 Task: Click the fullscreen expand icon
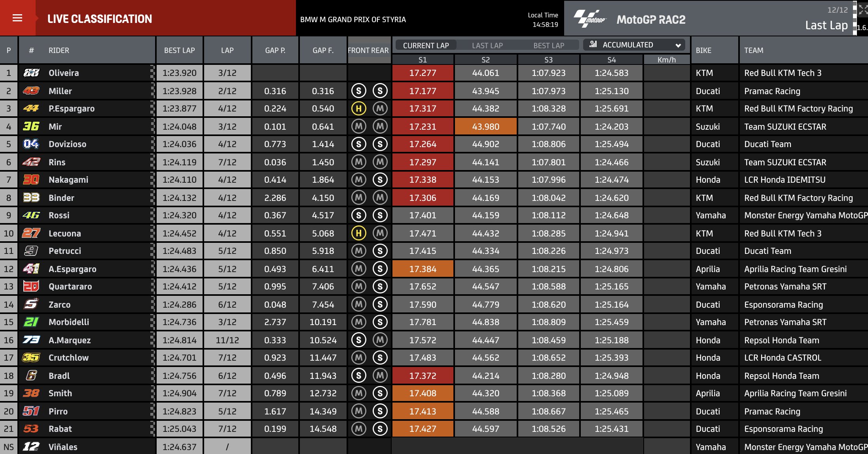point(862,9)
